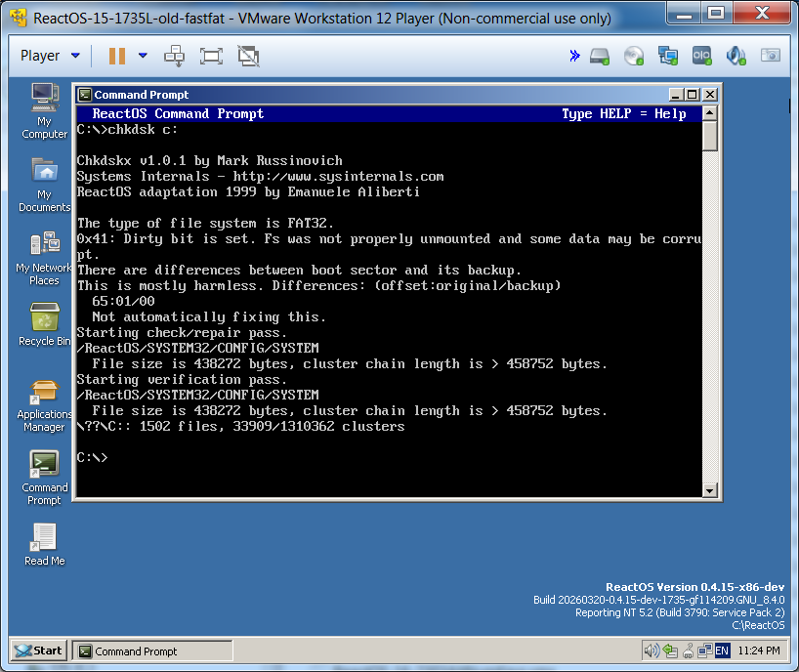Viewport: 799px width, 672px height.
Task: Click the hard disk device icon
Action: click(x=600, y=56)
